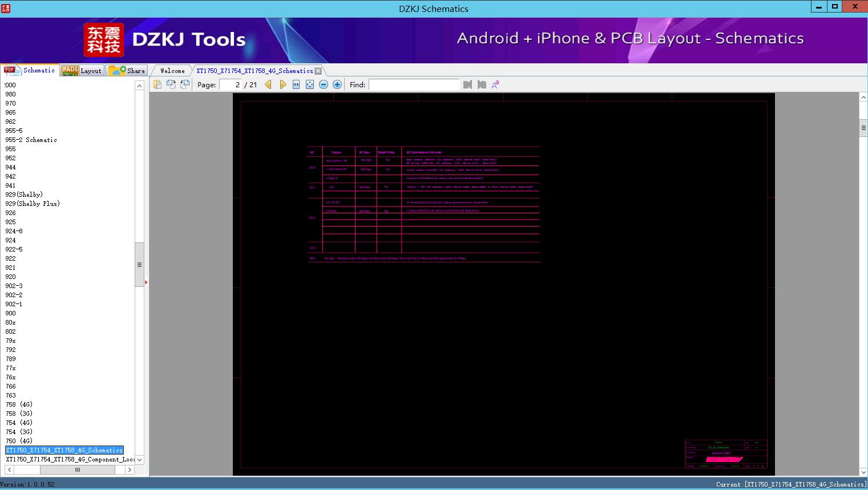
Task: Open XT1750_X71754_XT1758_4G_Component_Loc file
Action: coord(70,459)
